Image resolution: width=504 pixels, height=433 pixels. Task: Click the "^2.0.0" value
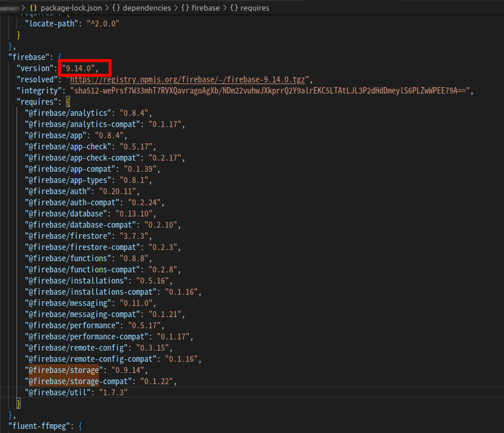[x=103, y=24]
